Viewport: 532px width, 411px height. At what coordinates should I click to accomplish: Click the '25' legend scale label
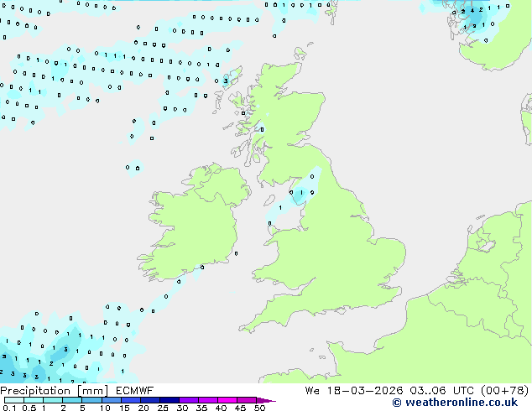coord(163,408)
